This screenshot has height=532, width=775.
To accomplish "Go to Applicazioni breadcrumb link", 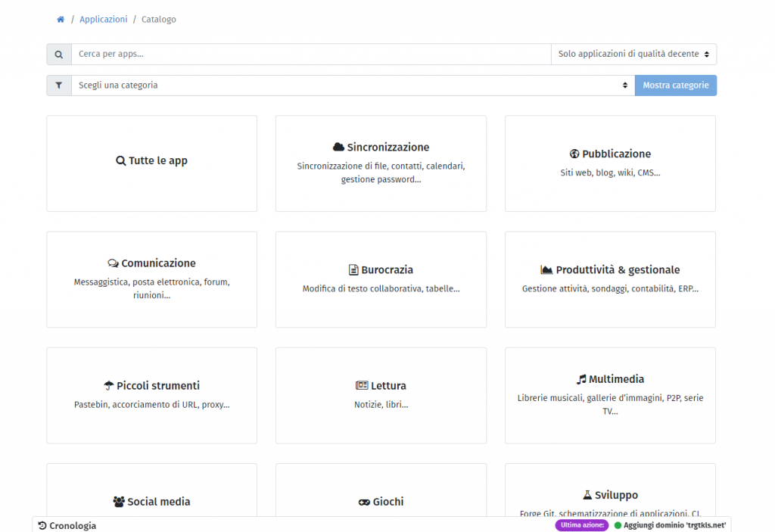I will pos(104,20).
